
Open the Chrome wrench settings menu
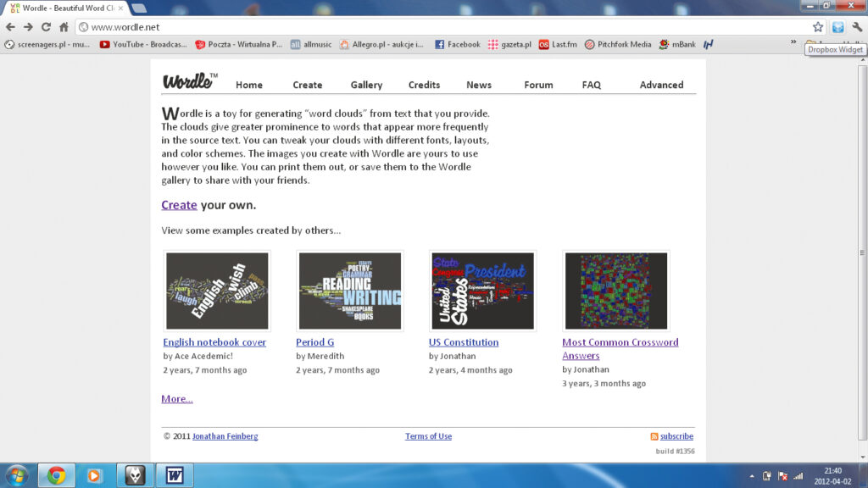857,27
